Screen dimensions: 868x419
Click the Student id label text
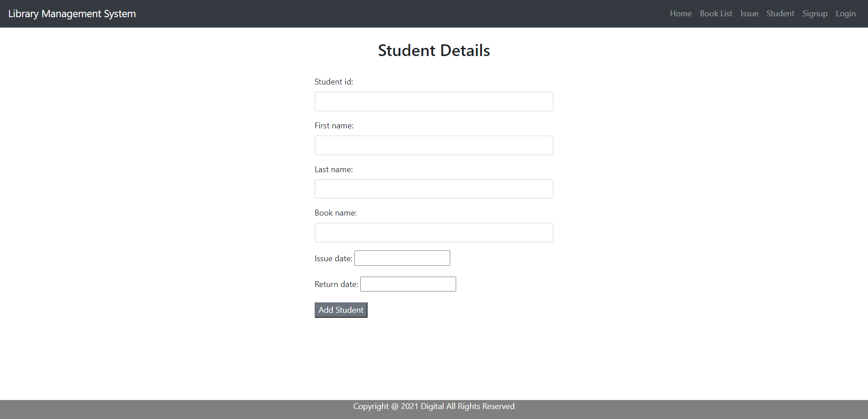(333, 82)
